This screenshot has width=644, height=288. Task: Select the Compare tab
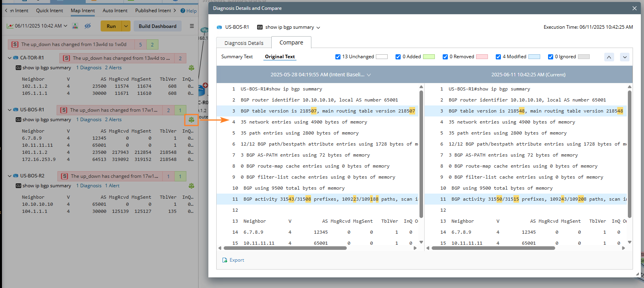coord(291,42)
